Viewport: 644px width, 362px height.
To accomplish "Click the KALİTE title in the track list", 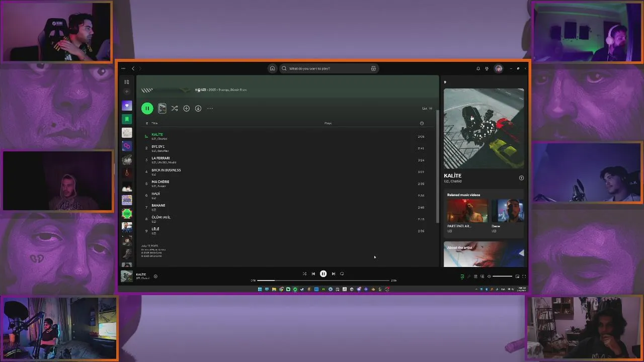I will coord(157,134).
